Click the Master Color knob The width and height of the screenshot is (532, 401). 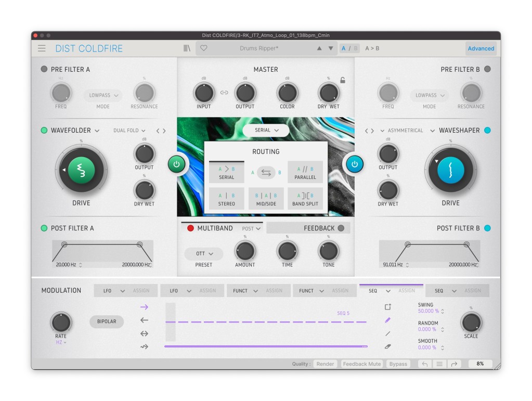click(x=287, y=93)
